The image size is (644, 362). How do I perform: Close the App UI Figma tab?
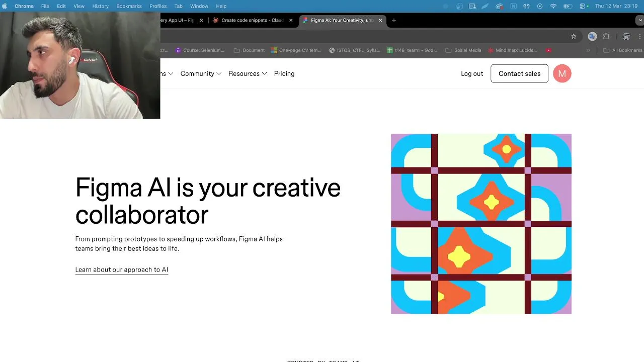tap(202, 20)
